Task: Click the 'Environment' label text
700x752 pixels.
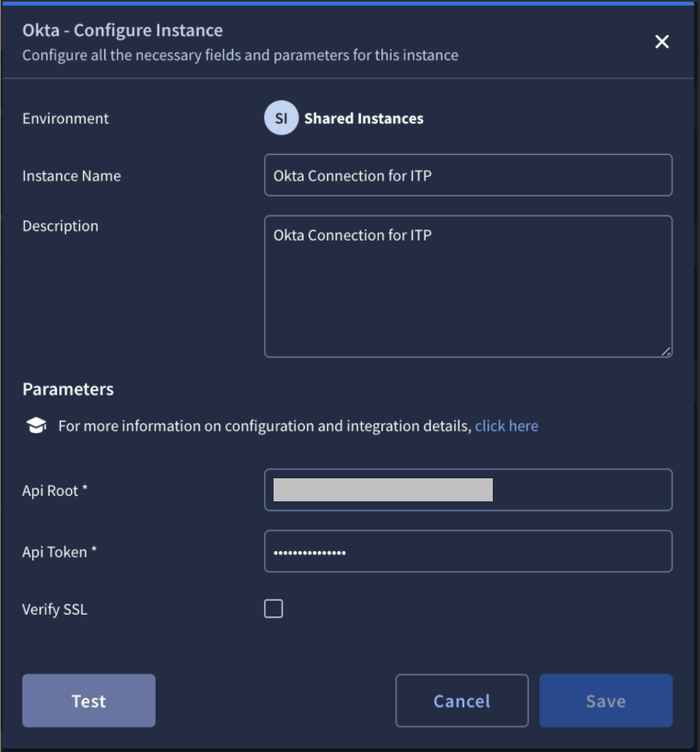Action: coord(65,119)
